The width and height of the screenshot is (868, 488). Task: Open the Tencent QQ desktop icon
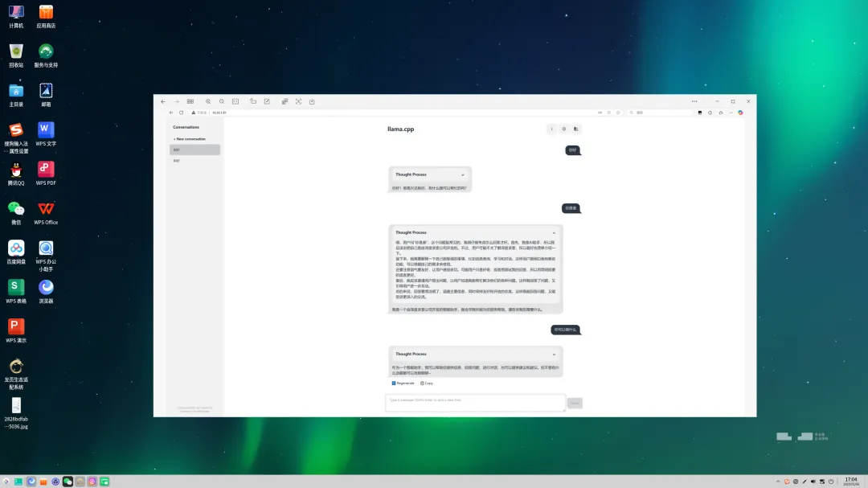16,170
